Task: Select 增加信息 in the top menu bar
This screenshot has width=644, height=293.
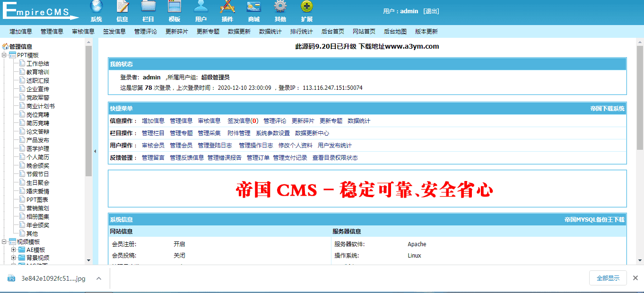Action: [21, 32]
